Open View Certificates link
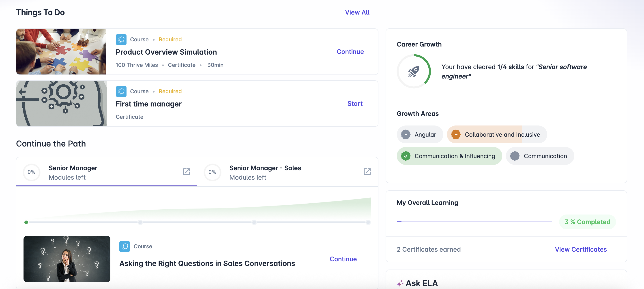644x289 pixels. point(580,249)
